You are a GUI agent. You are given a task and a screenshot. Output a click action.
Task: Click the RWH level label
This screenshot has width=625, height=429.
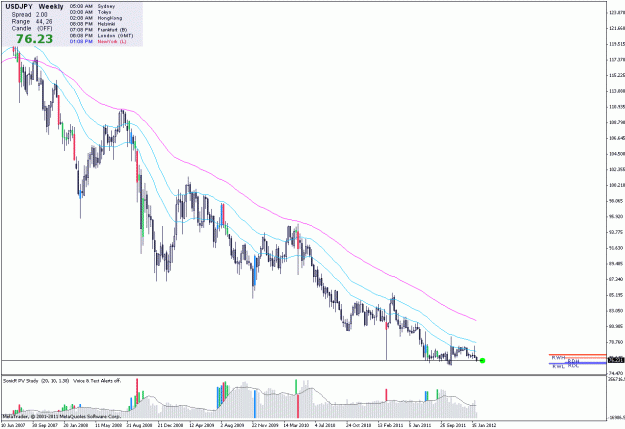pyautogui.click(x=558, y=358)
